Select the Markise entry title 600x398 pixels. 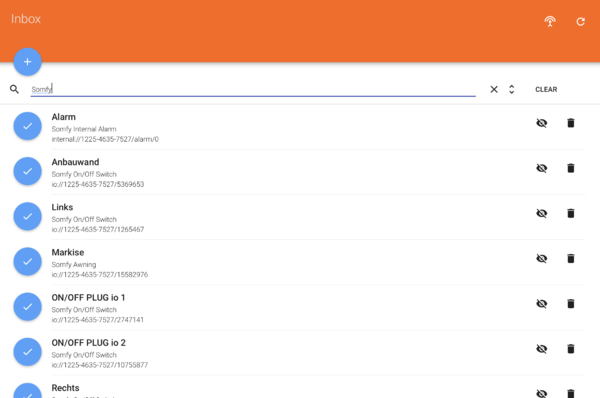(x=68, y=253)
